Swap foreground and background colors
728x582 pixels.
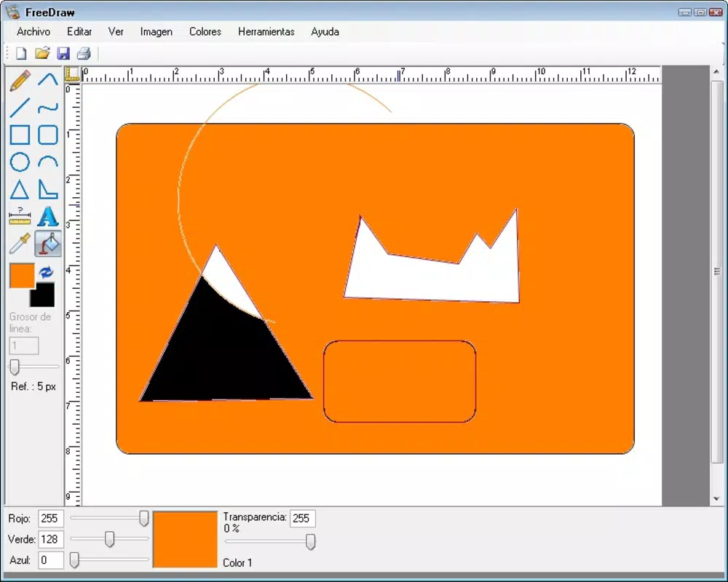pos(46,272)
